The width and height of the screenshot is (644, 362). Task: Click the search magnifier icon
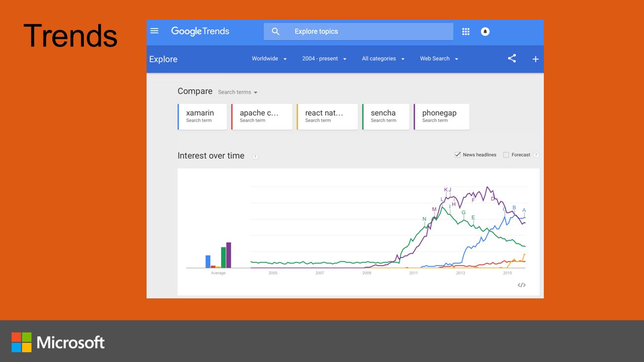click(x=275, y=32)
